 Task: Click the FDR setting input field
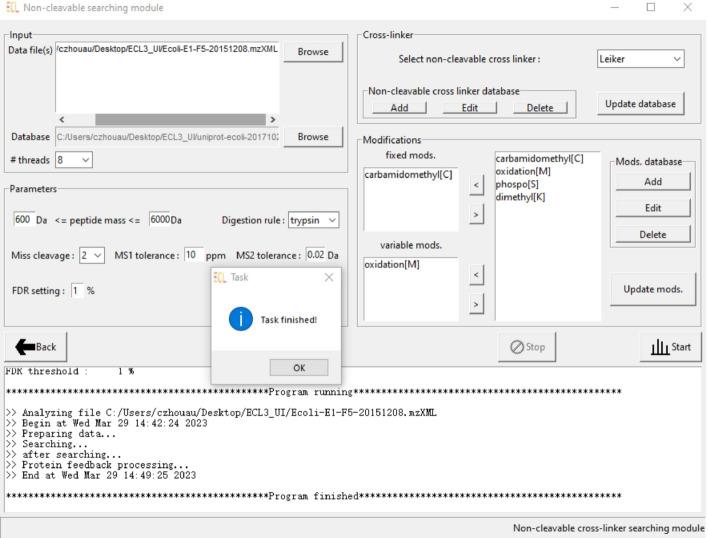coord(76,291)
